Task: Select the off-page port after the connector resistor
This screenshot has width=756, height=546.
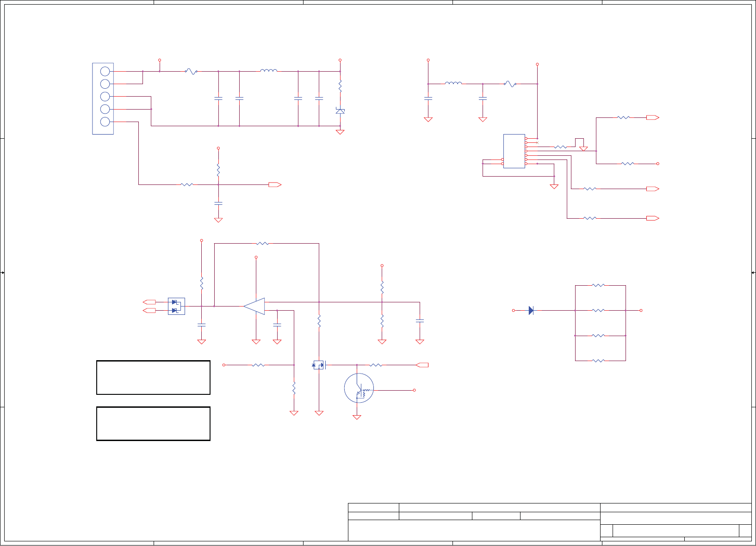Action: click(x=275, y=184)
